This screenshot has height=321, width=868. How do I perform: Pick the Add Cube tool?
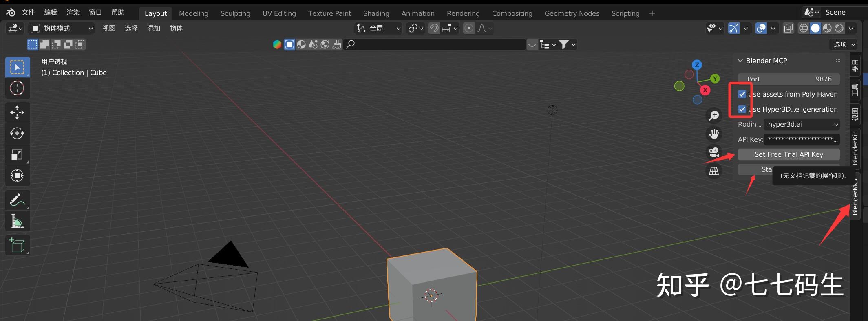(x=17, y=245)
